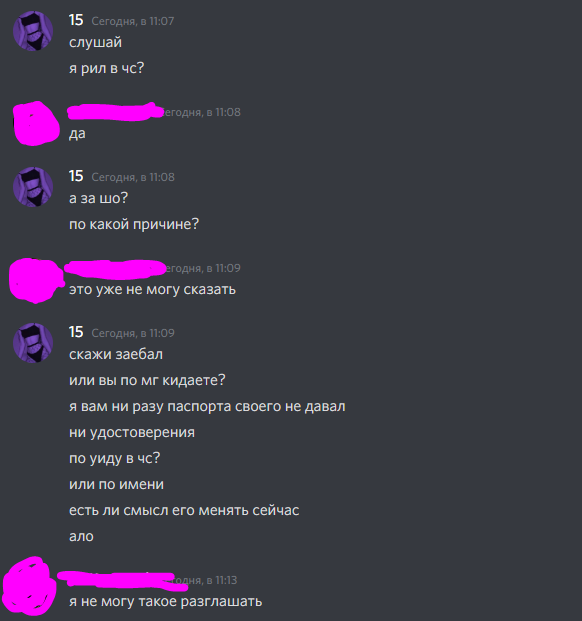Select the message "есть ли смысл его менять сейчас"

184,510
